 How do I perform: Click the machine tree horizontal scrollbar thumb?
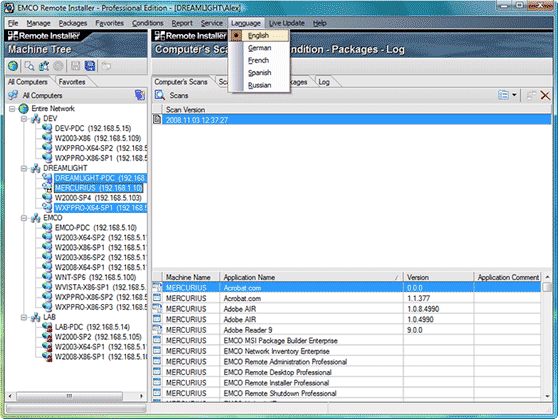click(x=69, y=396)
